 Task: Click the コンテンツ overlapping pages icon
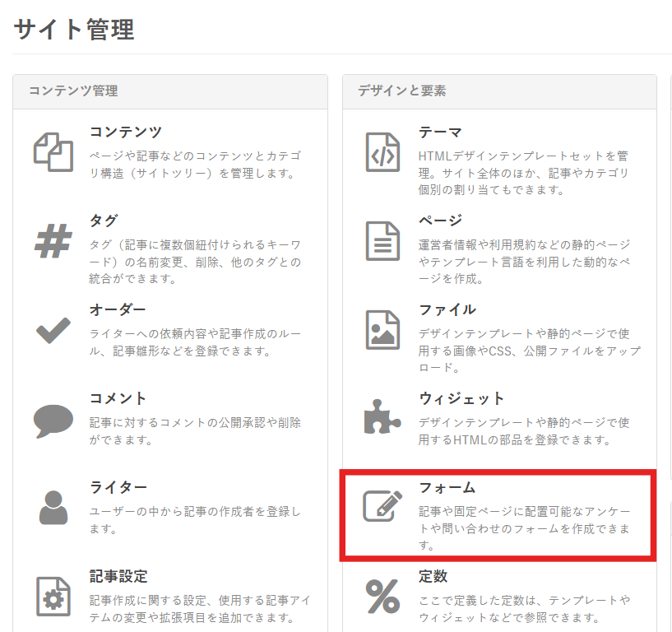53,151
